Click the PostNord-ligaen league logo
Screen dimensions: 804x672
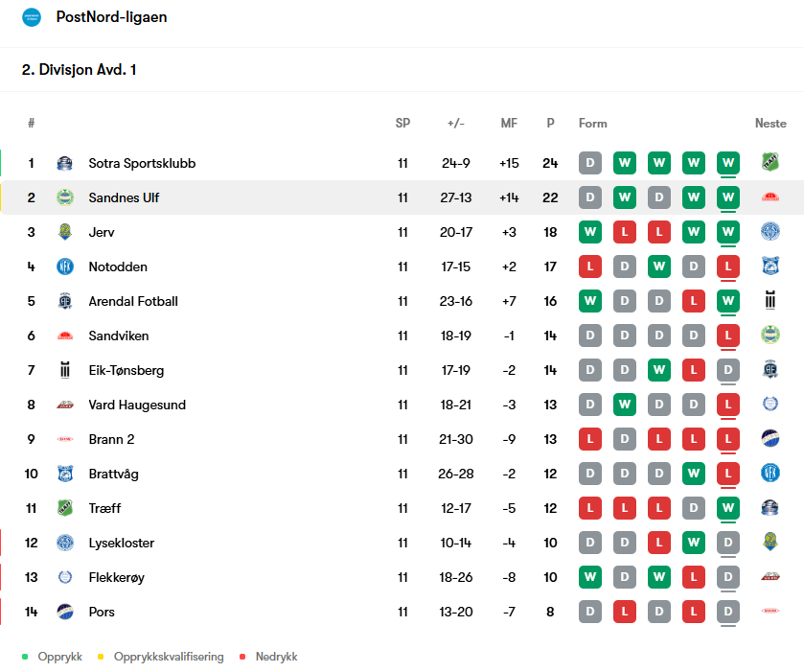pyautogui.click(x=32, y=17)
